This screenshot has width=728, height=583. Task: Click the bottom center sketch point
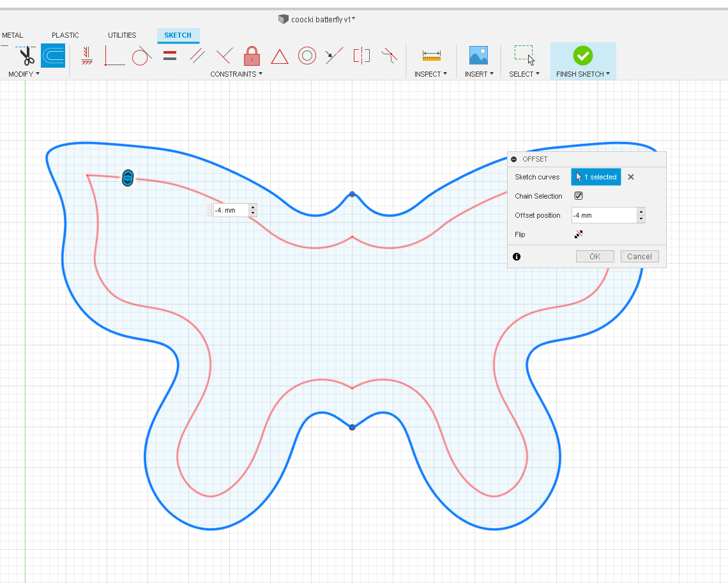coord(352,427)
